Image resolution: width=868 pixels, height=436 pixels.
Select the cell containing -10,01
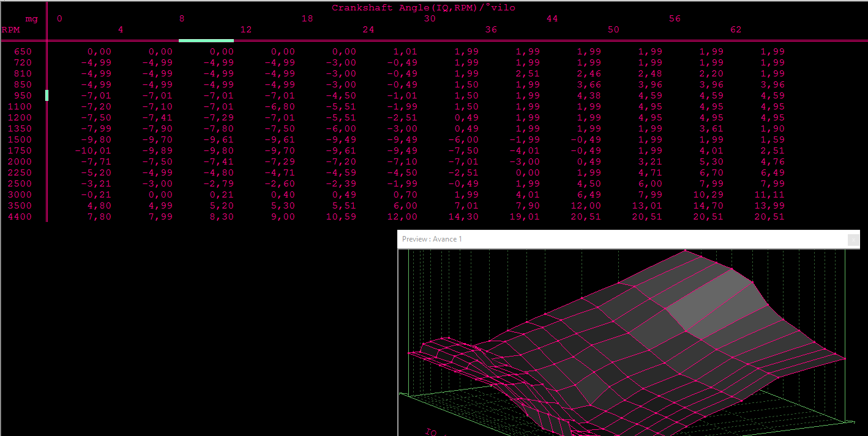click(x=93, y=150)
